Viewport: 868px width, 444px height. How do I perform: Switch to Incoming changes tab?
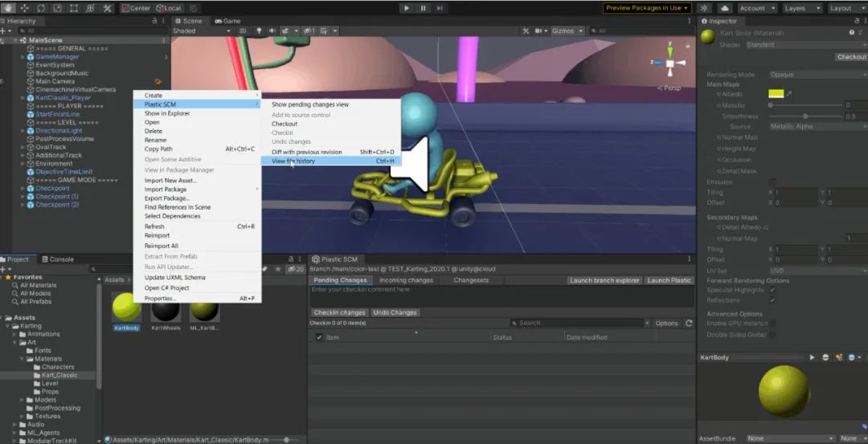click(406, 280)
